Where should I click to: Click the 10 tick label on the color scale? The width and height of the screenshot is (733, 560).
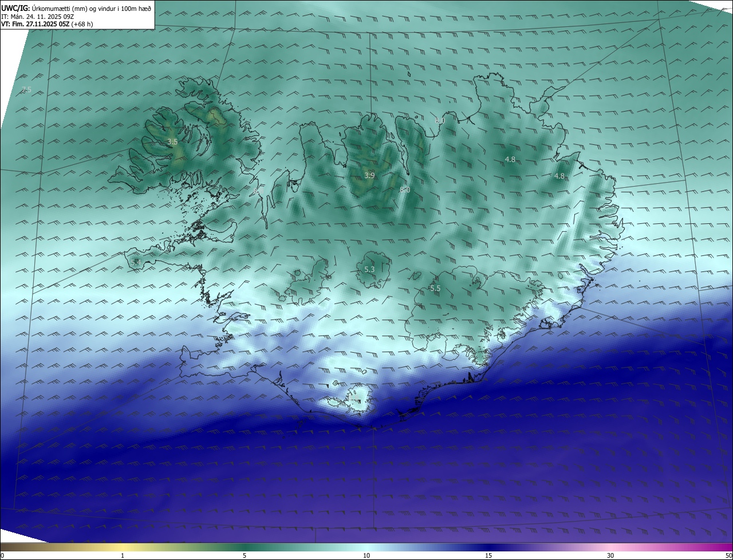[366, 555]
